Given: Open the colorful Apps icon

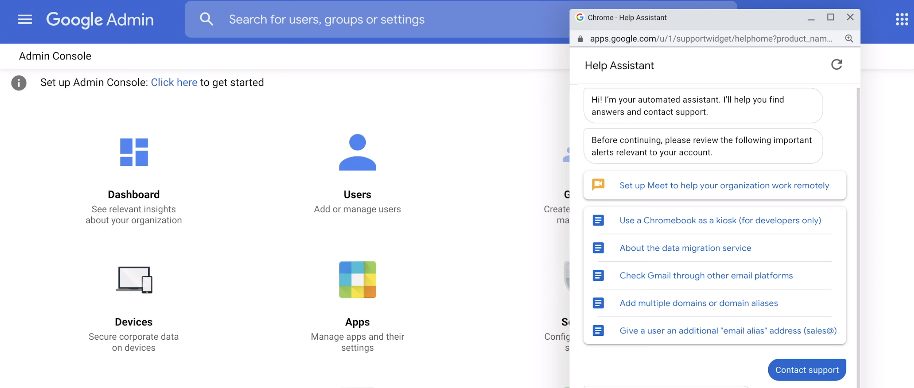Looking at the screenshot, I should pyautogui.click(x=357, y=279).
